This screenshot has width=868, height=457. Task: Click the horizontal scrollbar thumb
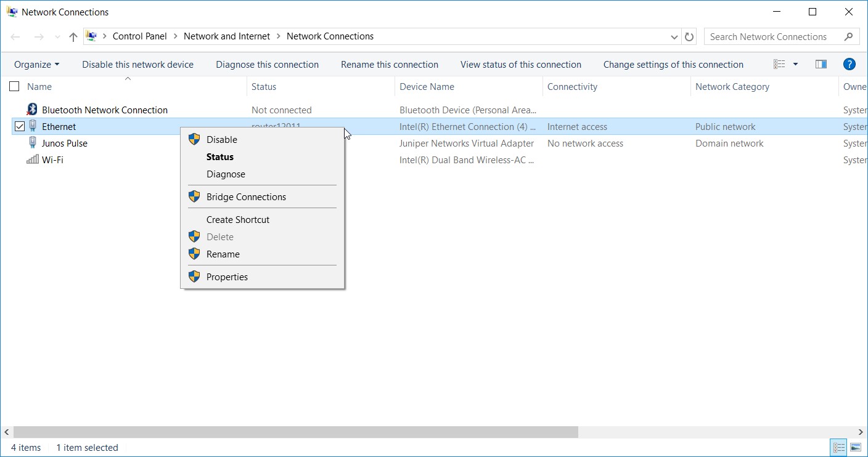(295, 432)
